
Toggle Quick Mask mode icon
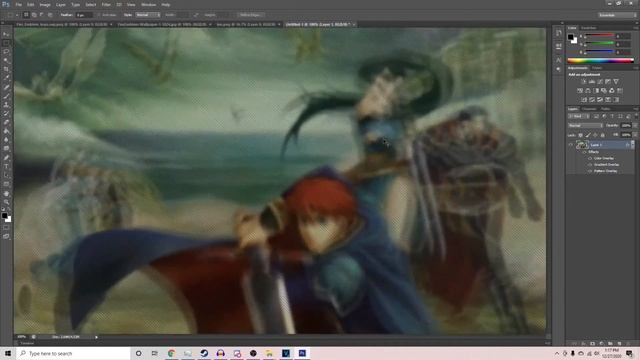(6, 228)
